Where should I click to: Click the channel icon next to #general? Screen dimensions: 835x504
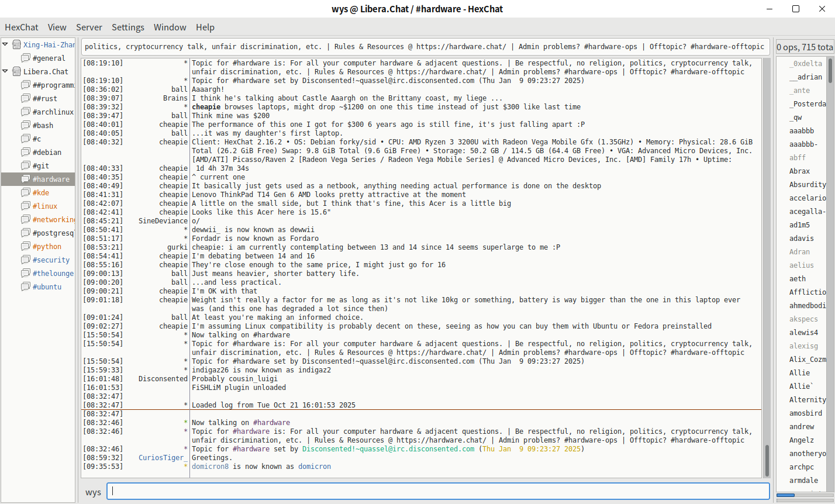tap(26, 58)
